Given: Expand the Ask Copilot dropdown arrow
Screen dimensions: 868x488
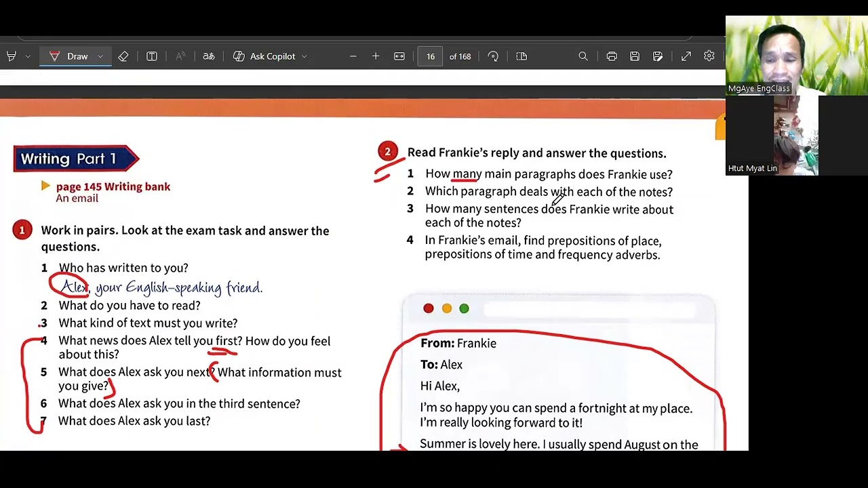Looking at the screenshot, I should (304, 56).
